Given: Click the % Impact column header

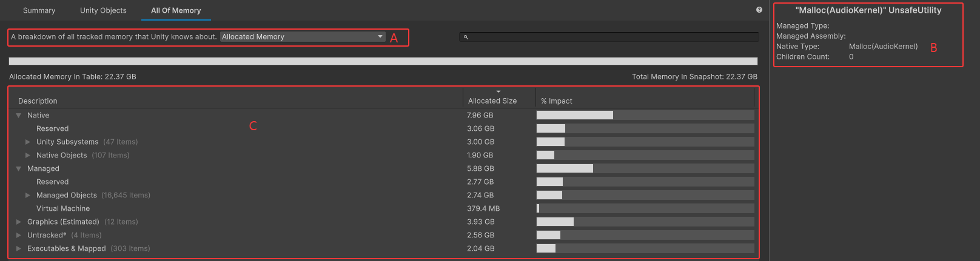Looking at the screenshot, I should [557, 101].
